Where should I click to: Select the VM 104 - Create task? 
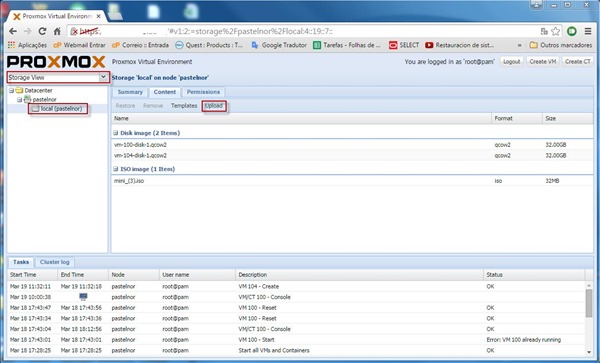pyautogui.click(x=296, y=286)
